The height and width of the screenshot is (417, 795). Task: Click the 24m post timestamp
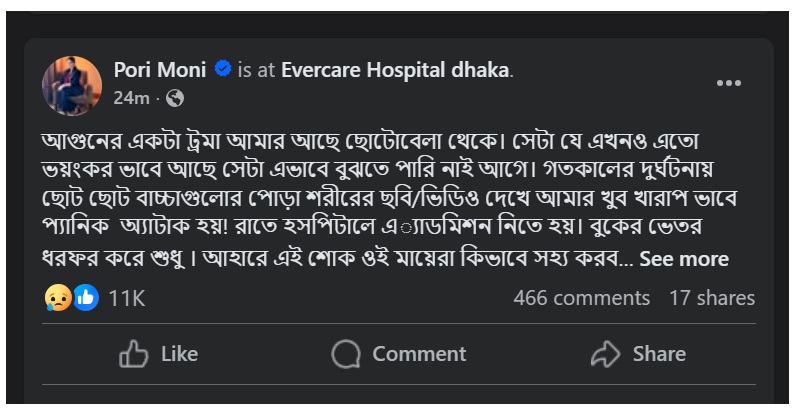pyautogui.click(x=131, y=98)
